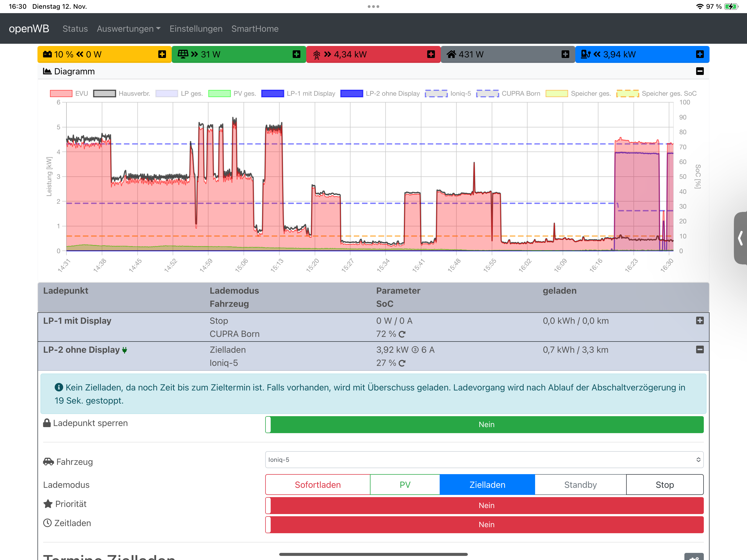Select Sofortladen charge mode

[317, 485]
